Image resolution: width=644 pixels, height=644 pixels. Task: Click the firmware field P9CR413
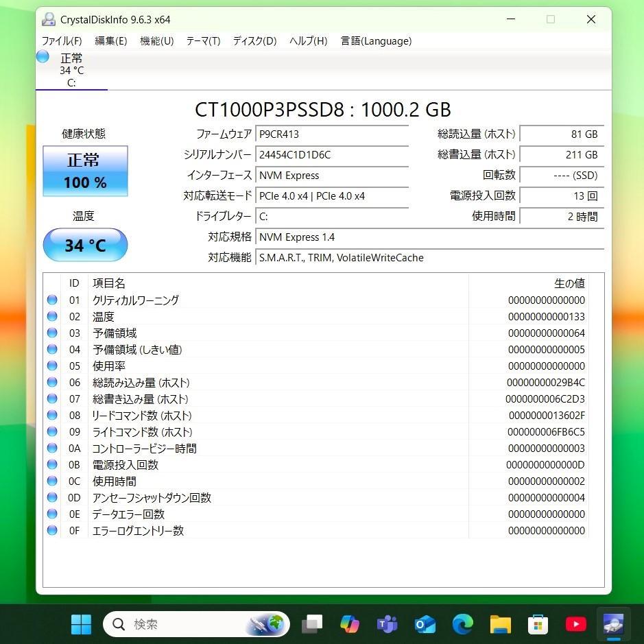[x=332, y=134]
